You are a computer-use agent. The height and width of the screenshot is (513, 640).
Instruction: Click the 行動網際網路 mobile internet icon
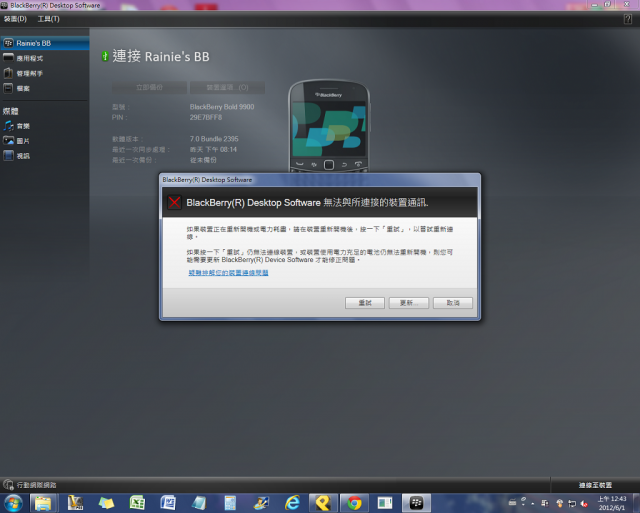8,485
